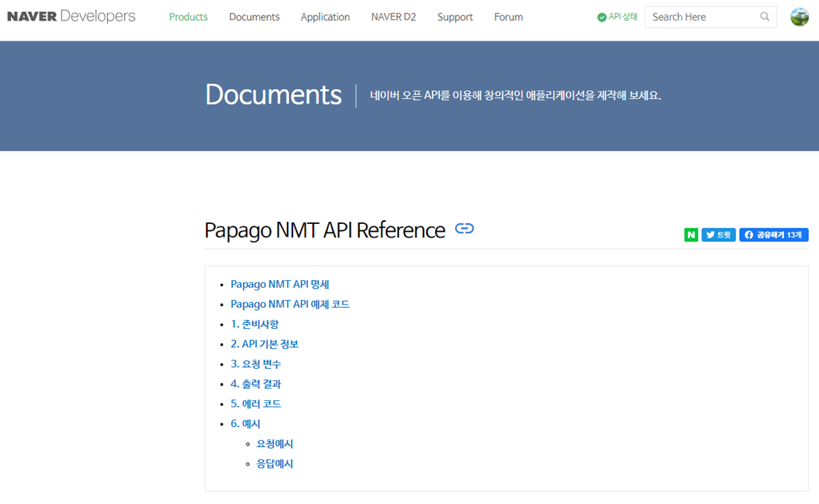
Task: Go to section 6. 예시
Action: pos(246,423)
